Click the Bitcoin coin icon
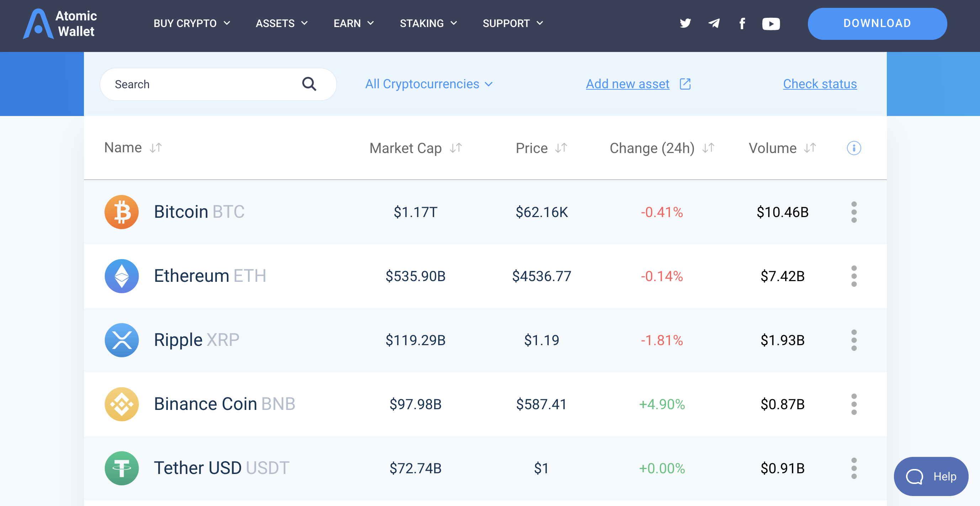This screenshot has width=980, height=506. coord(121,212)
